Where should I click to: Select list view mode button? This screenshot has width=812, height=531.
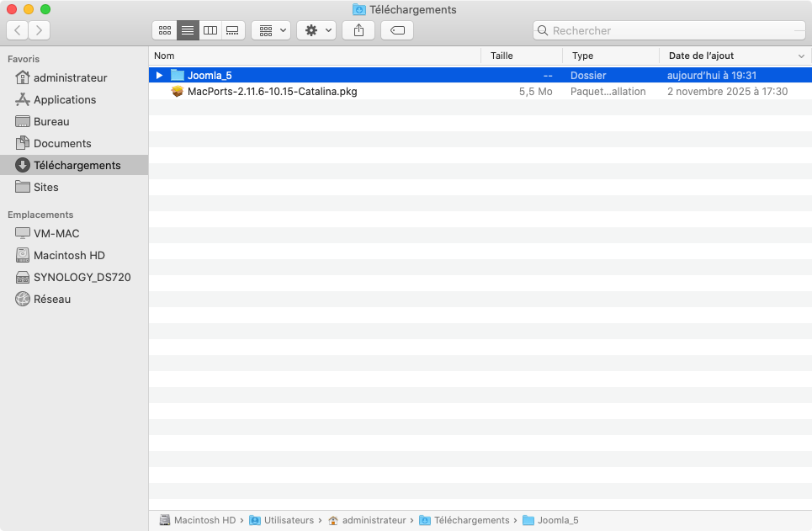188,30
